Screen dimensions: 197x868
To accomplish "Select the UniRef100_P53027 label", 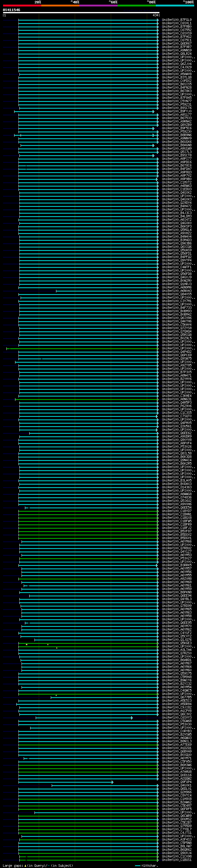I will (x=176, y=558).
